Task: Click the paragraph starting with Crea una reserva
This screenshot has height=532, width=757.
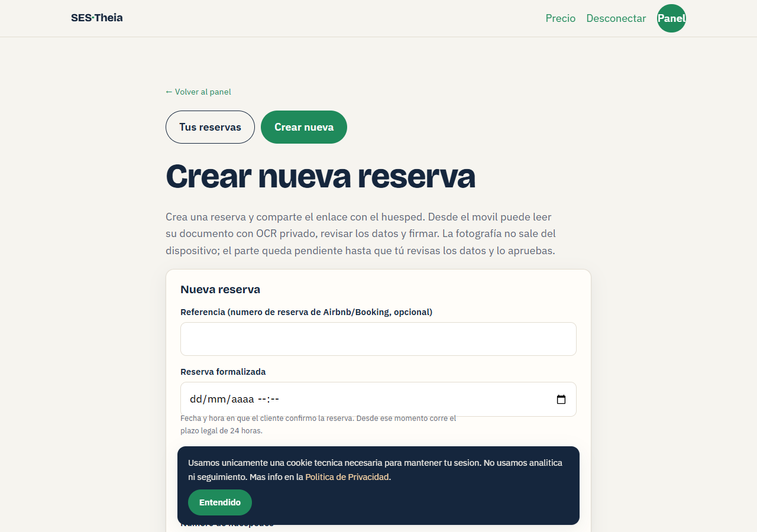Action: [x=361, y=233]
